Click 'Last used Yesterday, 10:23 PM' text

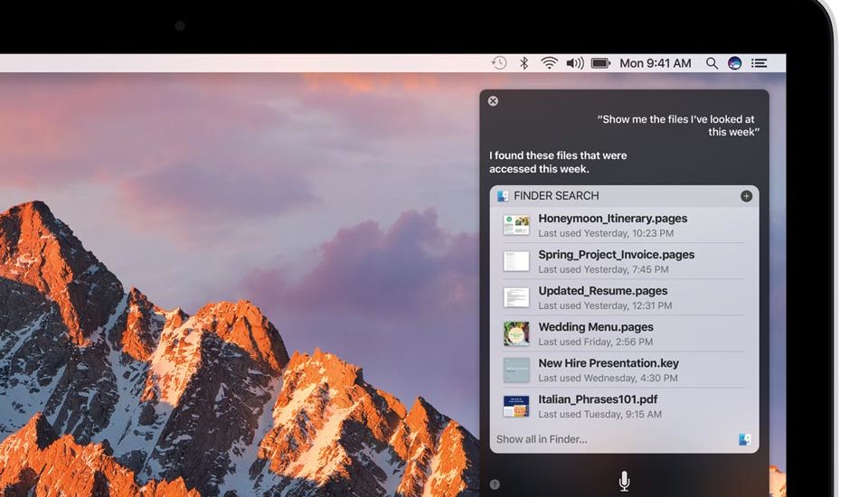[x=606, y=233]
